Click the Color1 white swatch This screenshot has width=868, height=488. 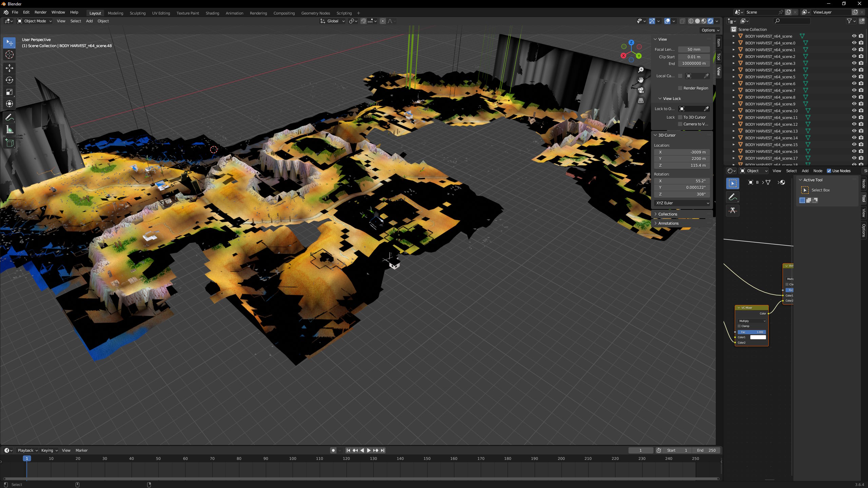(x=758, y=337)
